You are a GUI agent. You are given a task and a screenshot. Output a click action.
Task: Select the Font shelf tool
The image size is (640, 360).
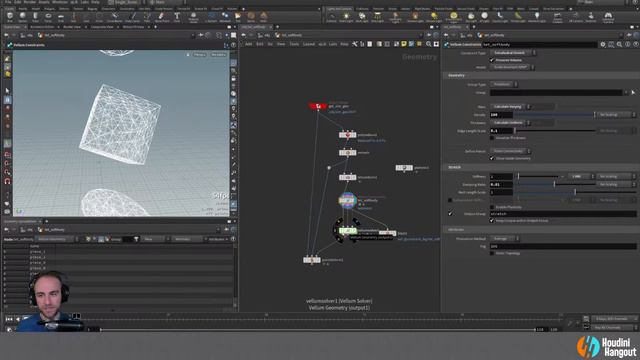[x=177, y=17]
